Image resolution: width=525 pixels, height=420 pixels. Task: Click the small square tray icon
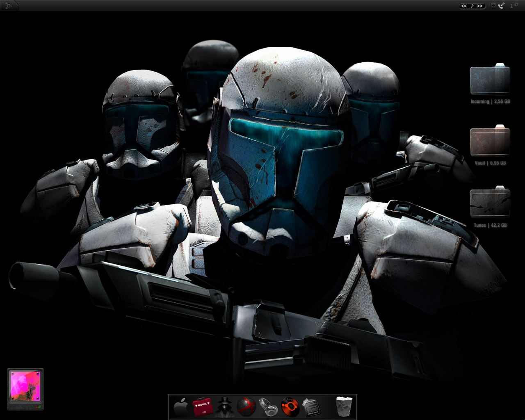point(493,6)
